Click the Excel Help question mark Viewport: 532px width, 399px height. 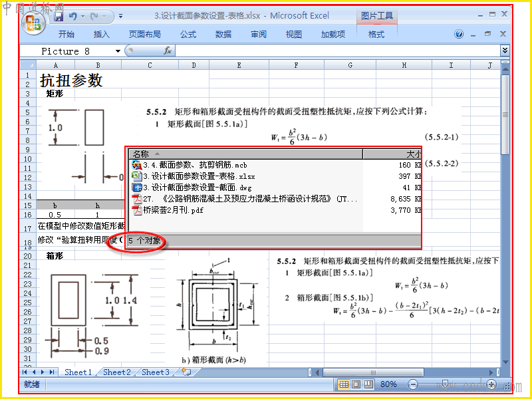coord(459,34)
